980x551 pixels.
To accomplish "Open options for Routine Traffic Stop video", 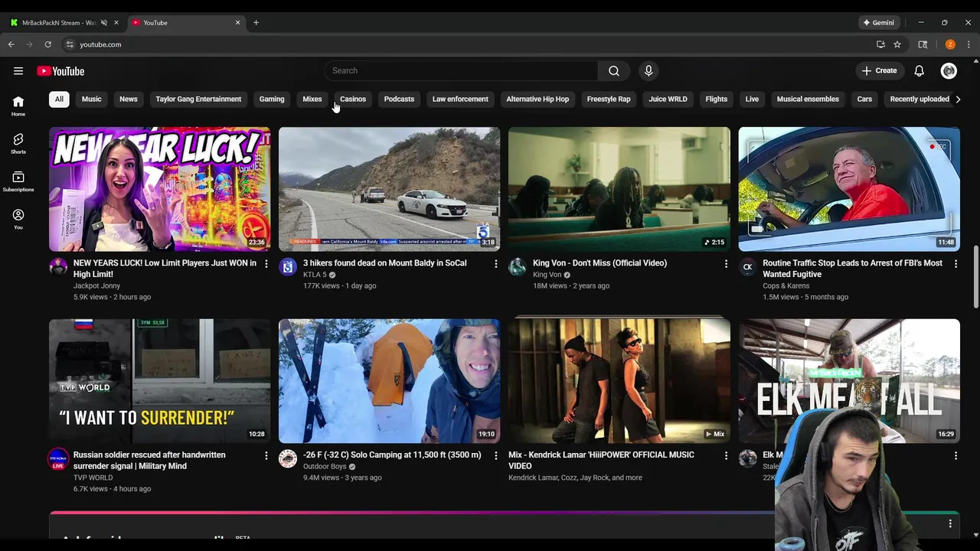I will click(955, 264).
